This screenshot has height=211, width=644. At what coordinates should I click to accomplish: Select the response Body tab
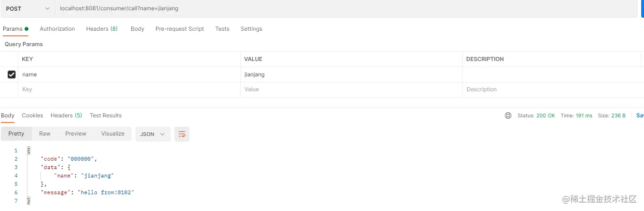pos(7,116)
